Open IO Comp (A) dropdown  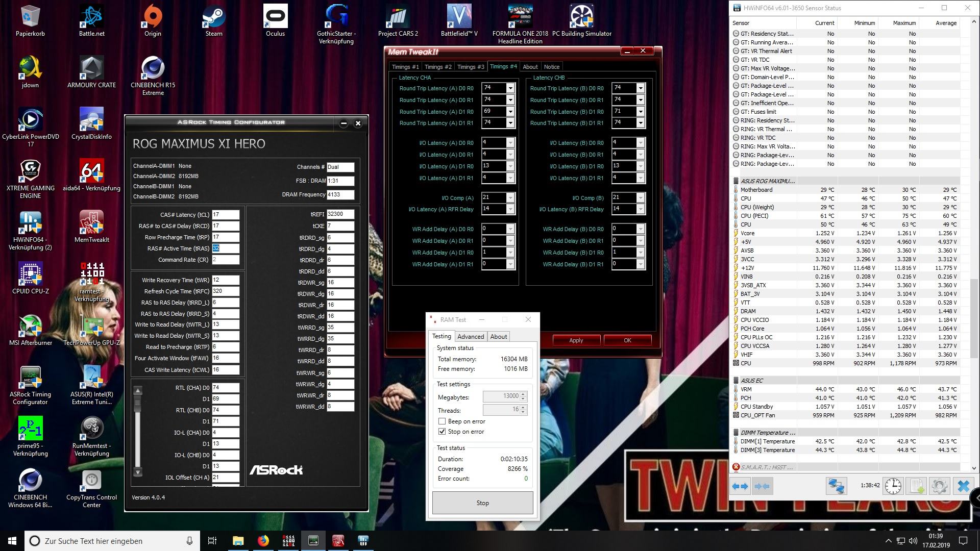coord(510,197)
